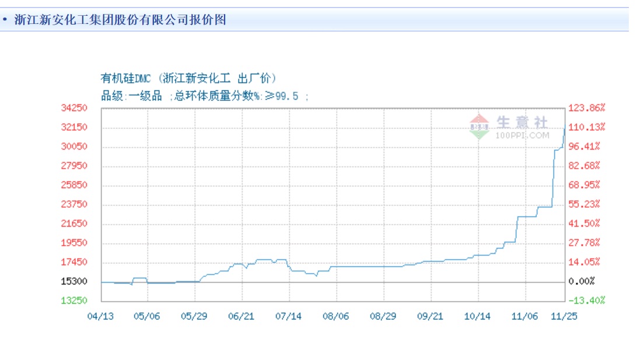This screenshot has height=338, width=644.
Task: Click percentage label 27.78%
Action: (x=584, y=243)
